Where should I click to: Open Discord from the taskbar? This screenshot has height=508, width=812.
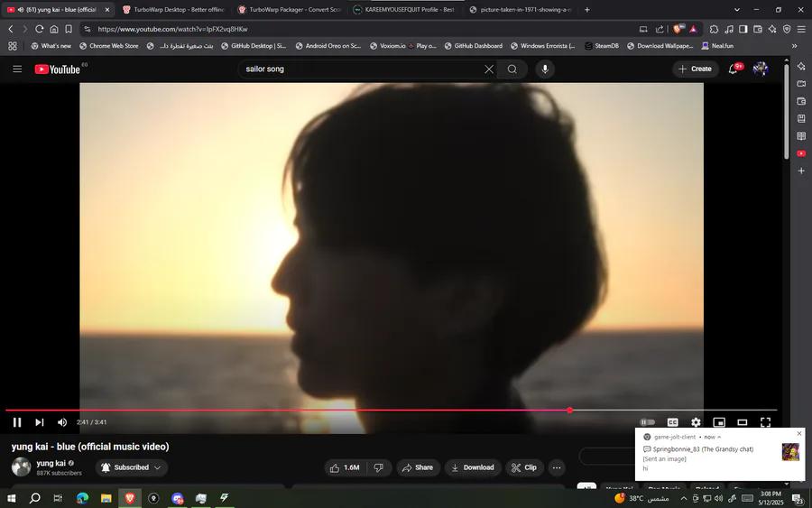coord(177,498)
